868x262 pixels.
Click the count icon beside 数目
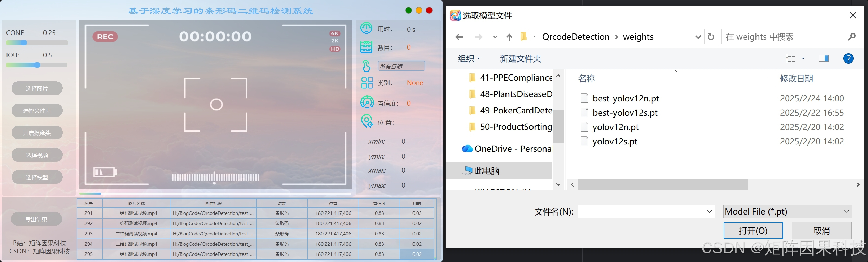click(366, 47)
